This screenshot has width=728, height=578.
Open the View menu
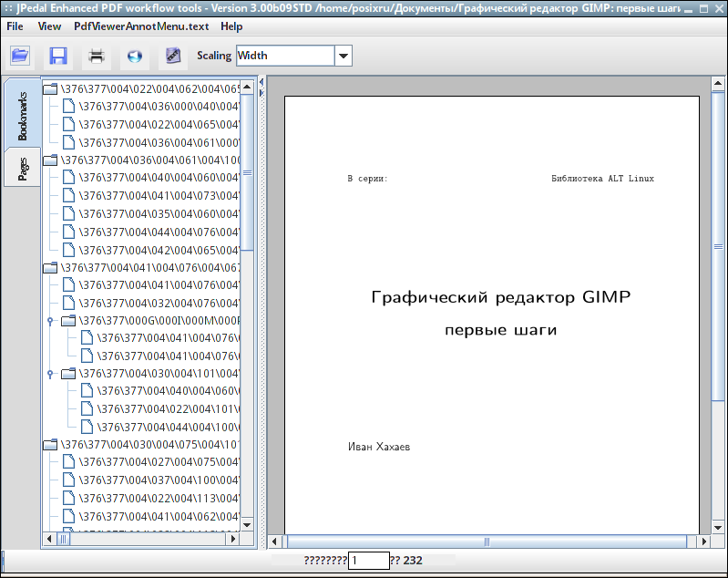(x=49, y=26)
